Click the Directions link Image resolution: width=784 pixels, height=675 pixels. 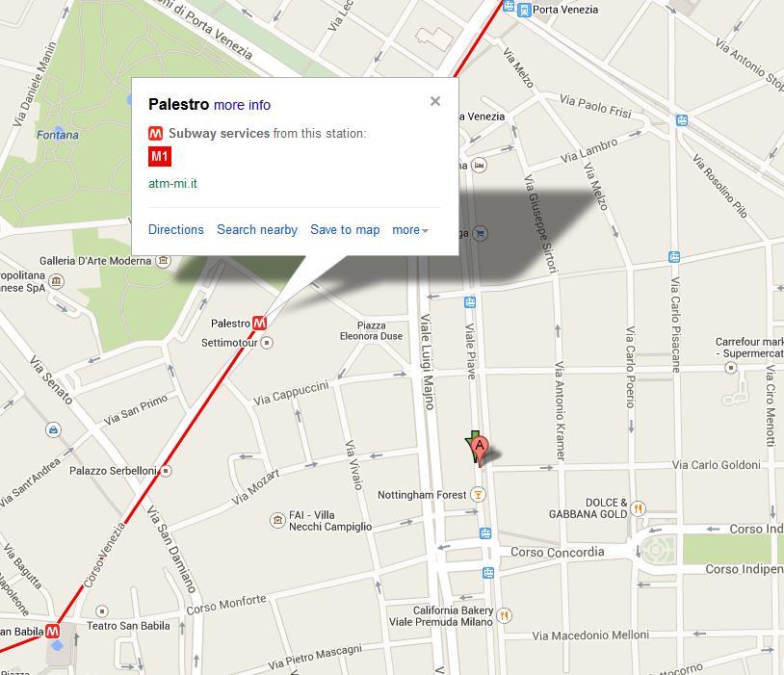tap(176, 229)
